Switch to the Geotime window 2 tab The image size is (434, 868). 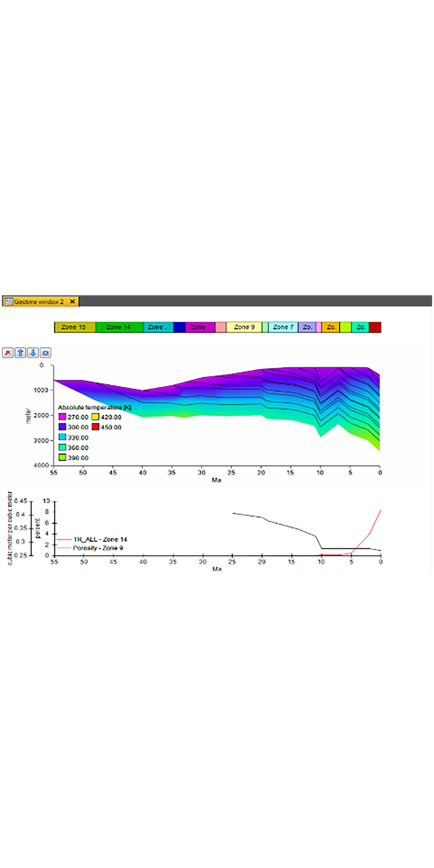pos(39,302)
